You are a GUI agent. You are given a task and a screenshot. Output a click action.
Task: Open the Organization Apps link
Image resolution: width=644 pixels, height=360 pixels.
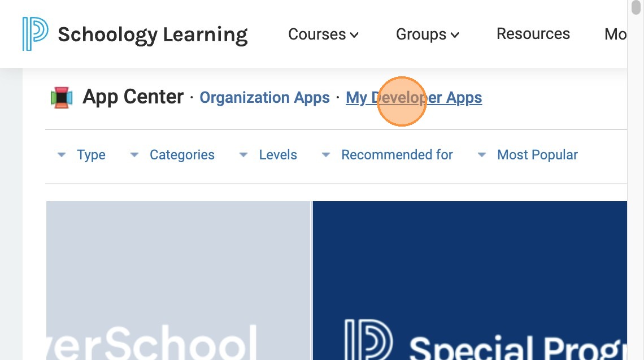tap(264, 98)
